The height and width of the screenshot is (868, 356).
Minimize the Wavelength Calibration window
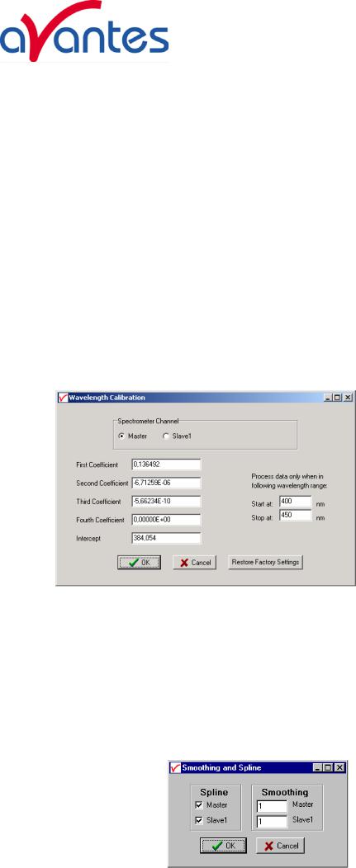click(x=330, y=398)
